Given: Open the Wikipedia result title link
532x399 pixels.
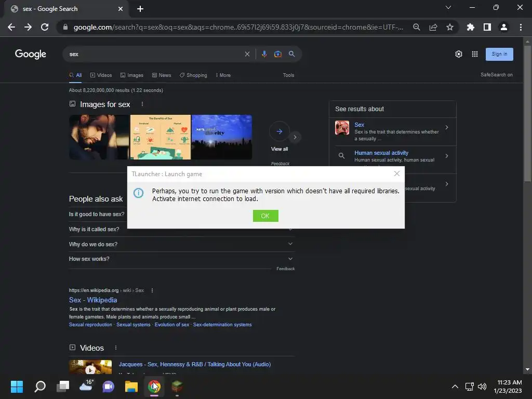Looking at the screenshot, I should 93,300.
